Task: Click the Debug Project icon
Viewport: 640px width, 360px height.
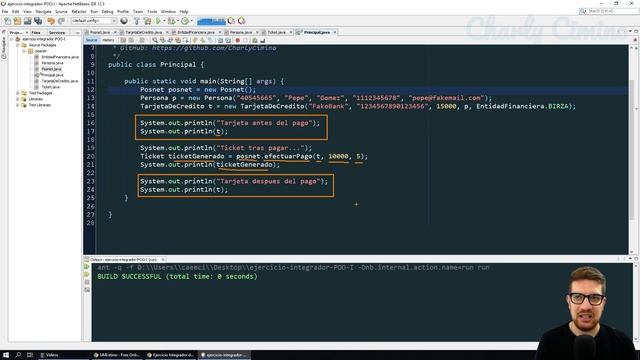Action: tap(171, 21)
